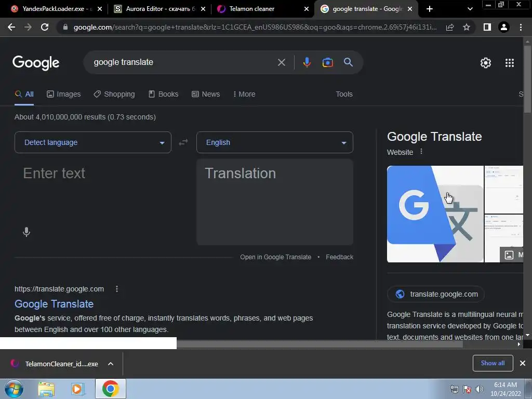The height and width of the screenshot is (399, 532).
Task: Click the Translation output box
Action: [x=275, y=202]
